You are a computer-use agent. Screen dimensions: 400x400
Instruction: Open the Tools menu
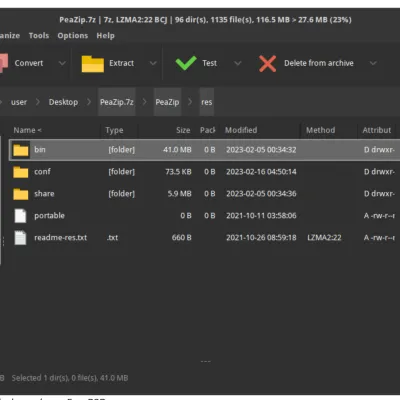point(39,36)
